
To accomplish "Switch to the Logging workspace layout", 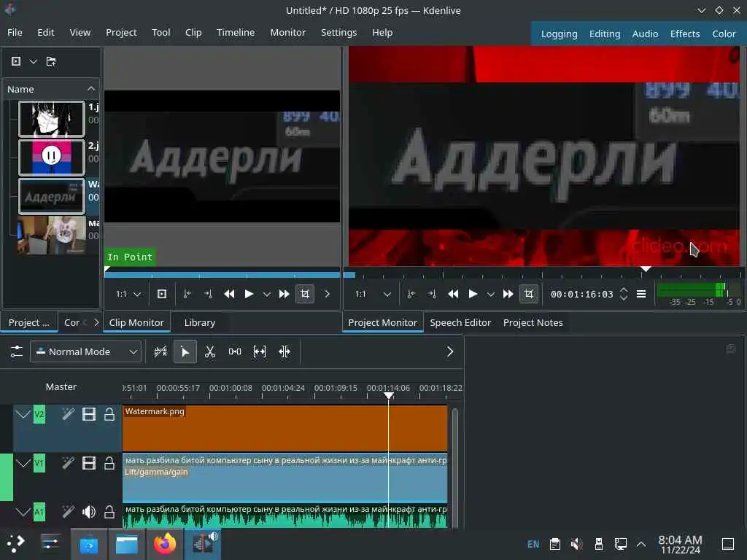I will click(x=560, y=34).
